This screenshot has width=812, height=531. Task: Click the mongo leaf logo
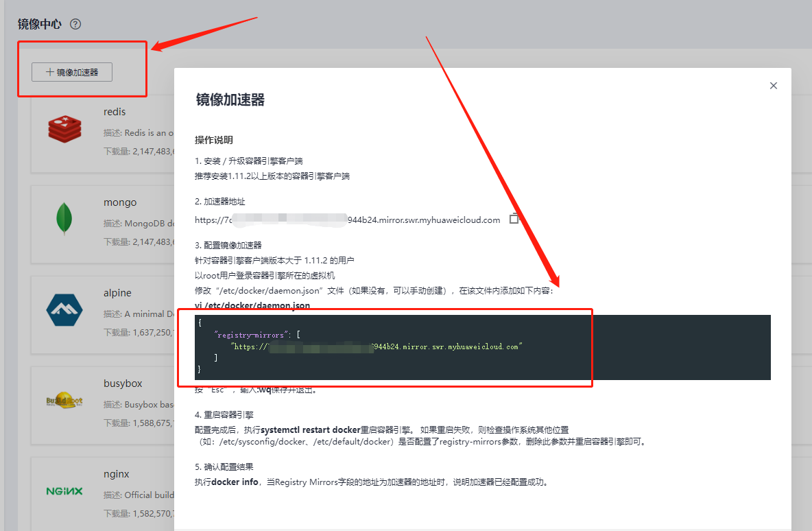point(64,219)
